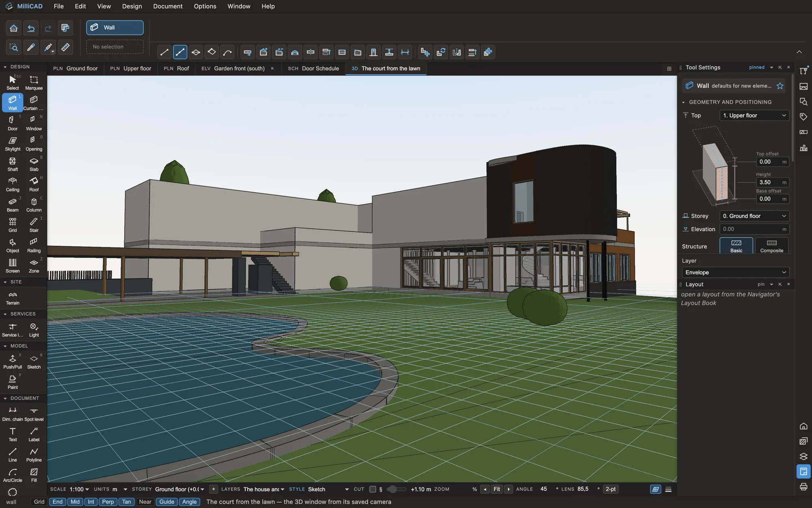
Task: Click the Fit zoom button
Action: click(x=497, y=489)
